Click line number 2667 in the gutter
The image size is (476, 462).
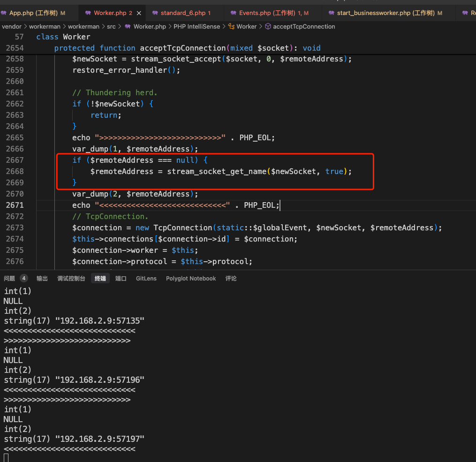tap(15, 160)
